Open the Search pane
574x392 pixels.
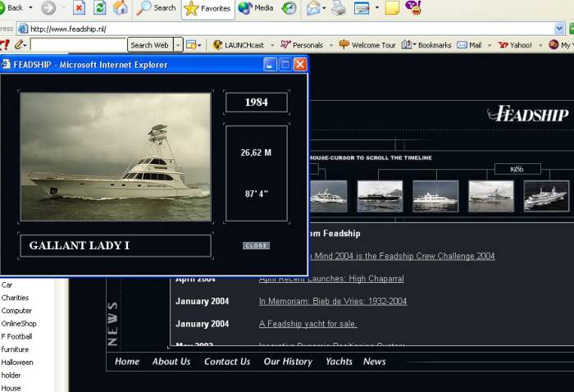(x=156, y=7)
